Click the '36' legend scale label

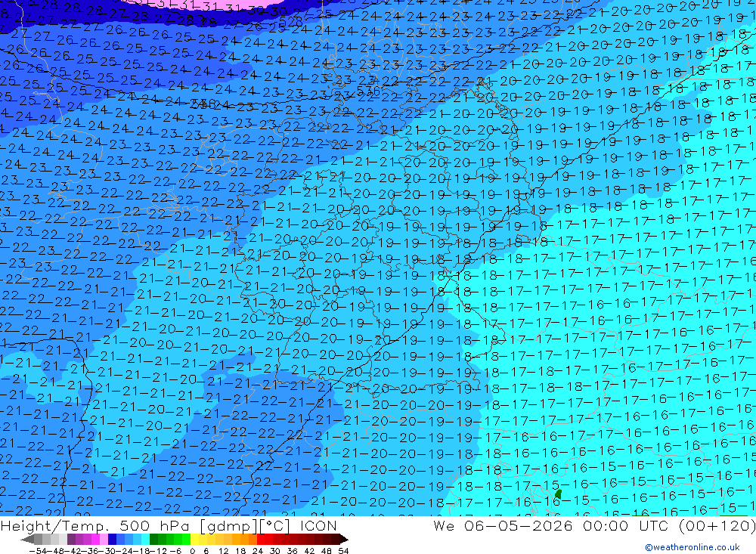pos(292,551)
